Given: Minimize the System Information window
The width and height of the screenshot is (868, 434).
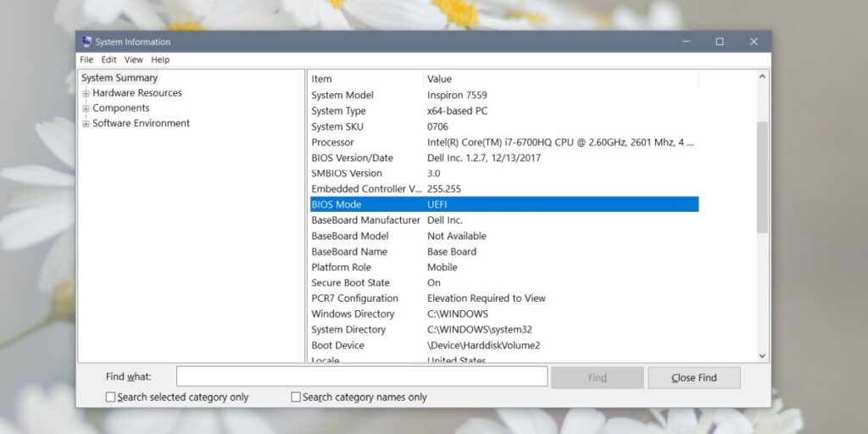Looking at the screenshot, I should point(686,42).
